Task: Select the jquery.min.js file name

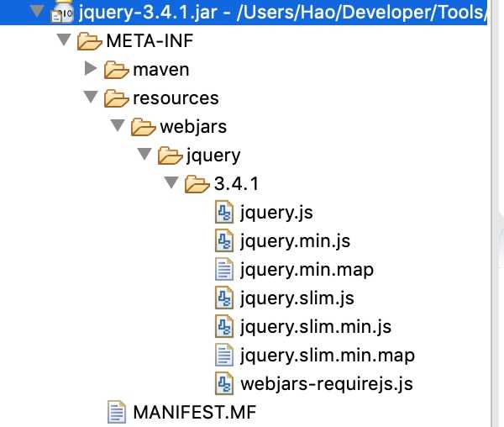Action: 296,241
